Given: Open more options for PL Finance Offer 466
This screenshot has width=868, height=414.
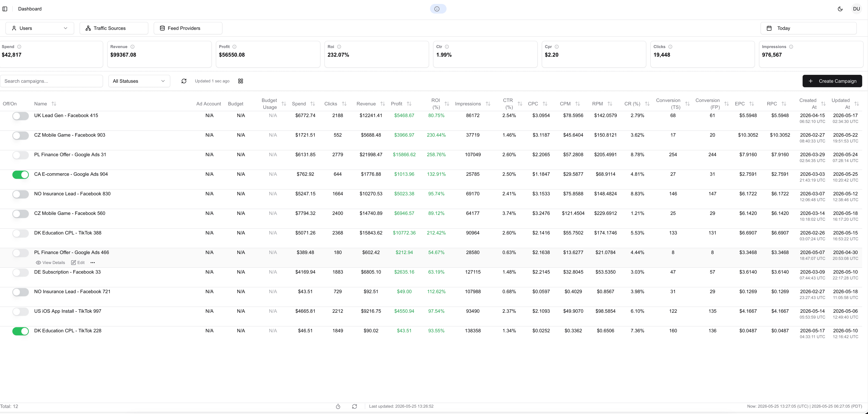Looking at the screenshot, I should coord(93,263).
